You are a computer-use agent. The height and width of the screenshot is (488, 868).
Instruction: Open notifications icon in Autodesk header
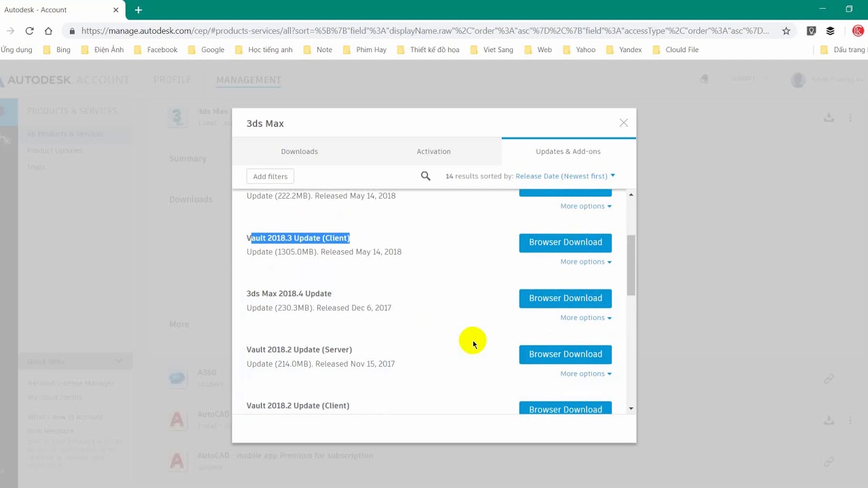(705, 79)
